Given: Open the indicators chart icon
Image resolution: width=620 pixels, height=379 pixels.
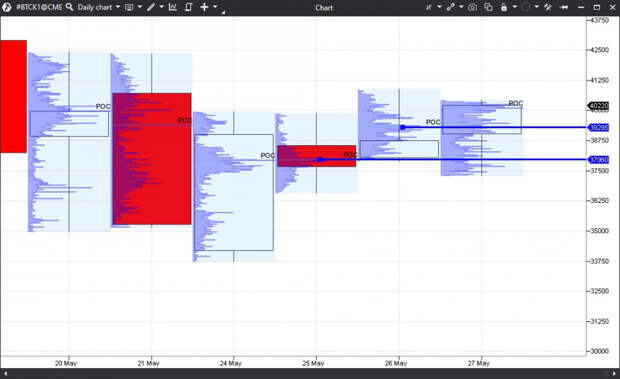Looking at the screenshot, I should (x=173, y=7).
